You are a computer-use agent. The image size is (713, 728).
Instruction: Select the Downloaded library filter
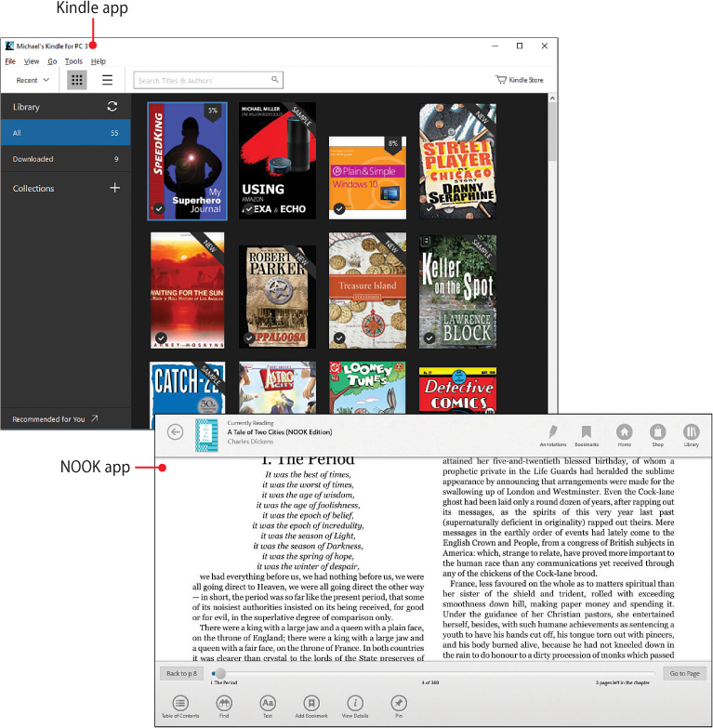click(x=65, y=159)
